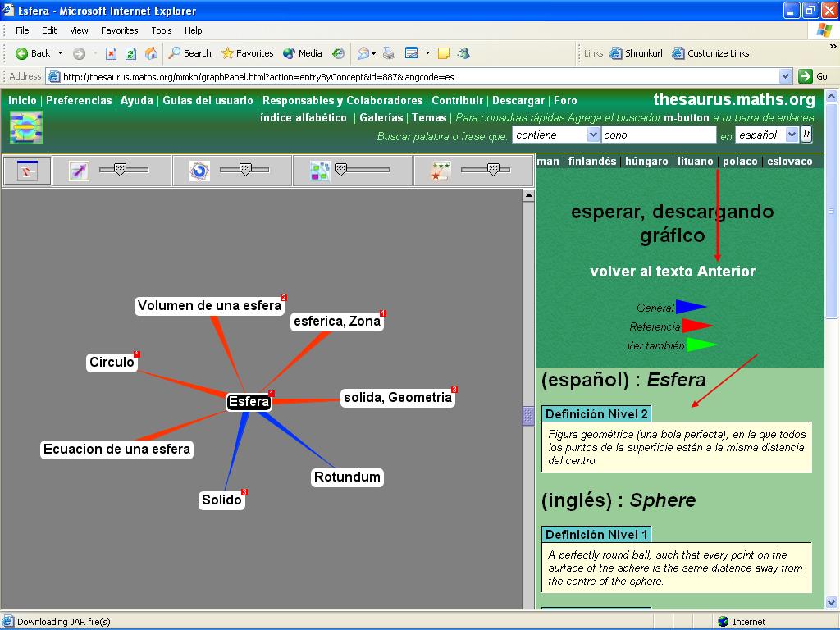Expand the address bar URL dropdown
Viewport: 840px width, 630px height.
click(785, 76)
